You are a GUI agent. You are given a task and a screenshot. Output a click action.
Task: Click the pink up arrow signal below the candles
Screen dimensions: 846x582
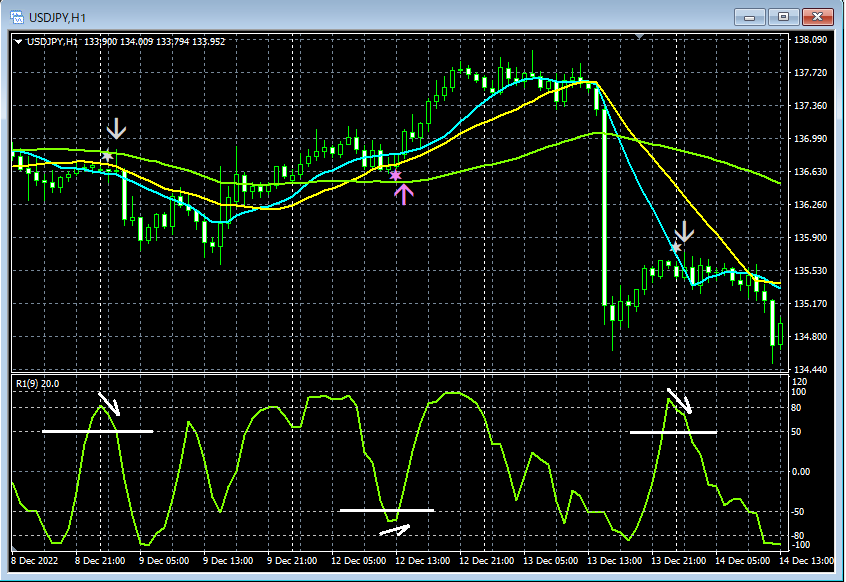point(403,194)
